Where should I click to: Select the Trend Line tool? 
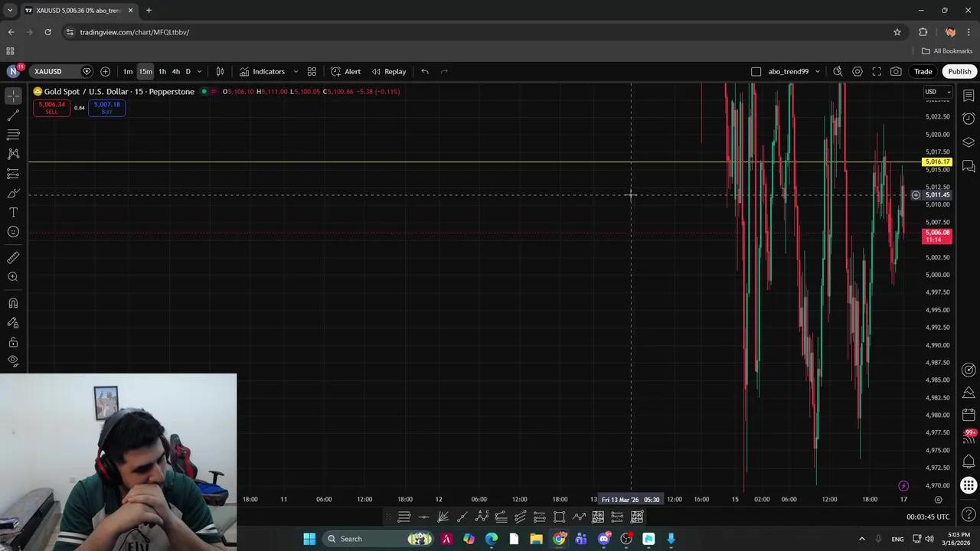pos(13,115)
